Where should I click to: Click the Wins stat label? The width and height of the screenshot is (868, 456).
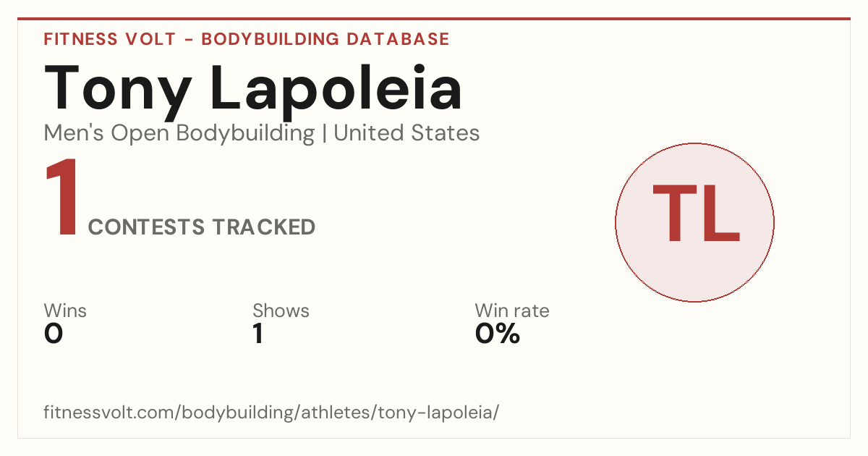pyautogui.click(x=65, y=311)
